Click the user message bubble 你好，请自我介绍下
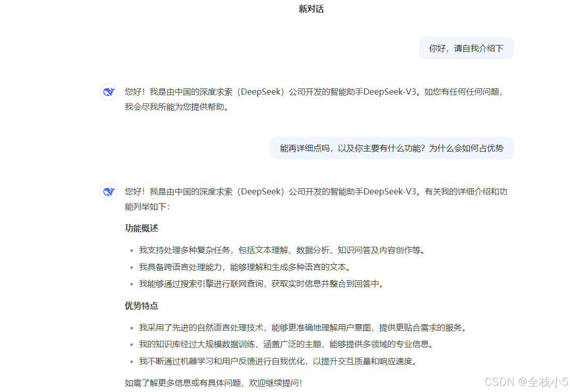Image resolution: width=570 pixels, height=392 pixels. pyautogui.click(x=467, y=48)
